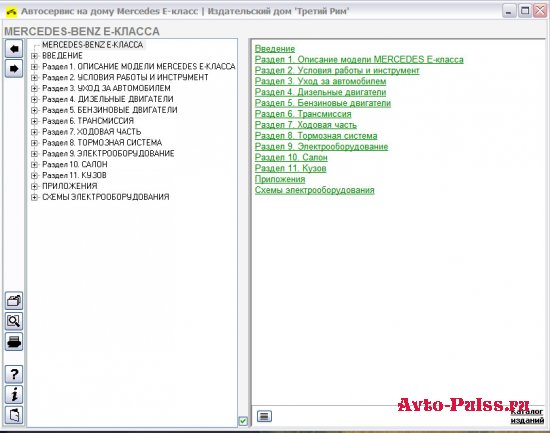Viewport: 550px width, 433px height.
Task: Select tree item Раздел 3. УХОД ЗА АВТОМОБИЛЕМ
Action: pos(106,88)
